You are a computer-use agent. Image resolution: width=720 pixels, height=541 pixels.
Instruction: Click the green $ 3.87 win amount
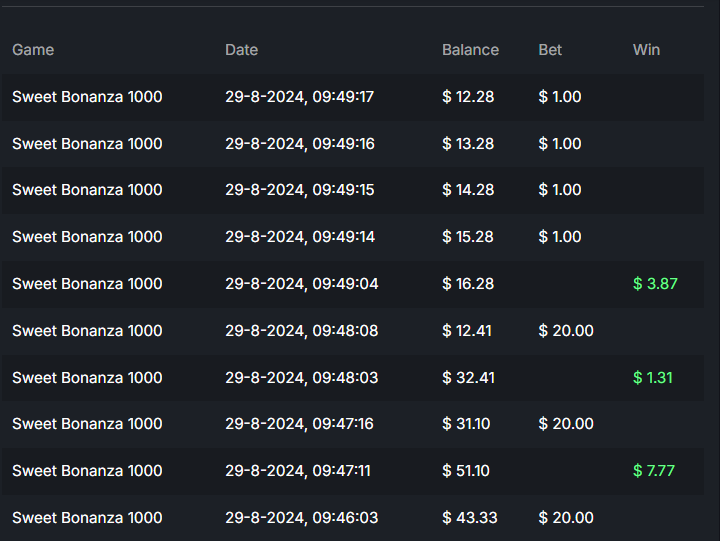pyautogui.click(x=655, y=284)
